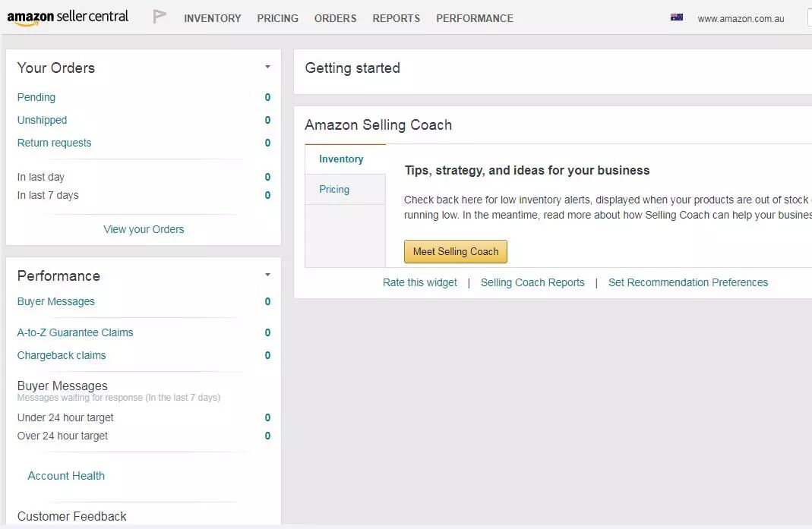Click the 'Under 24 hour target' label

65,417
